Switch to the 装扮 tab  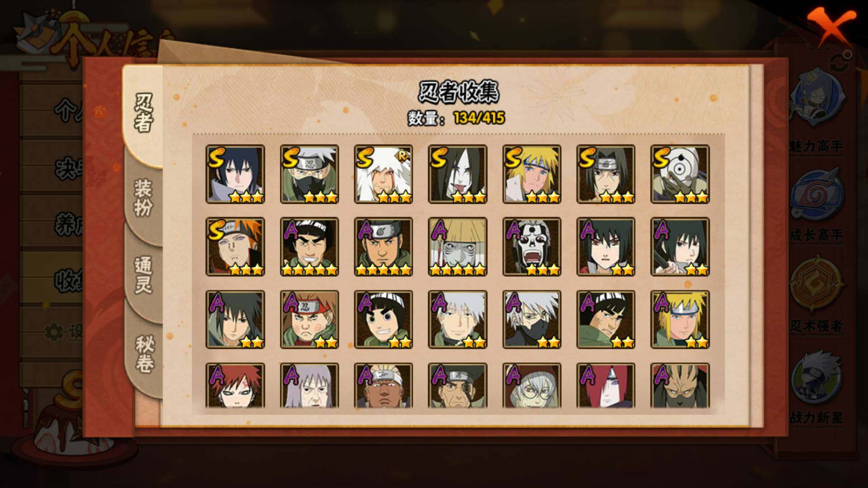143,198
